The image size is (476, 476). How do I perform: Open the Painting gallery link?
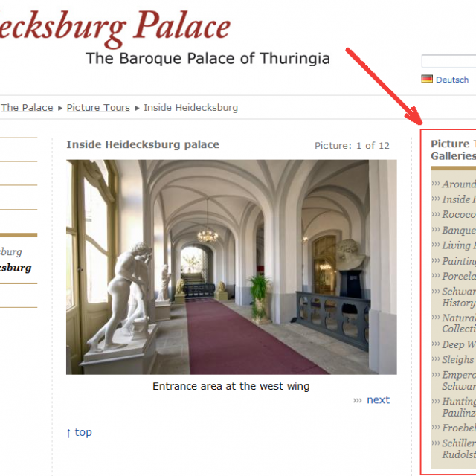pos(458,261)
